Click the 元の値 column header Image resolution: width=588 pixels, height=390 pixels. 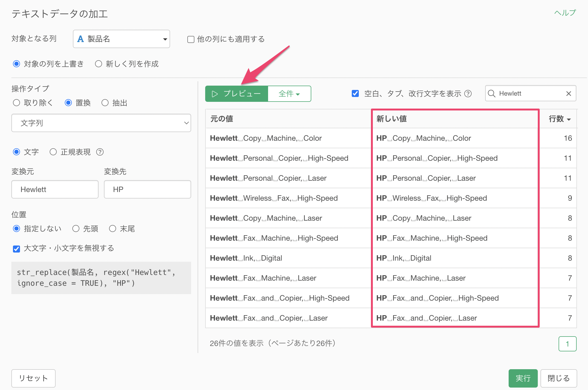[x=222, y=119]
